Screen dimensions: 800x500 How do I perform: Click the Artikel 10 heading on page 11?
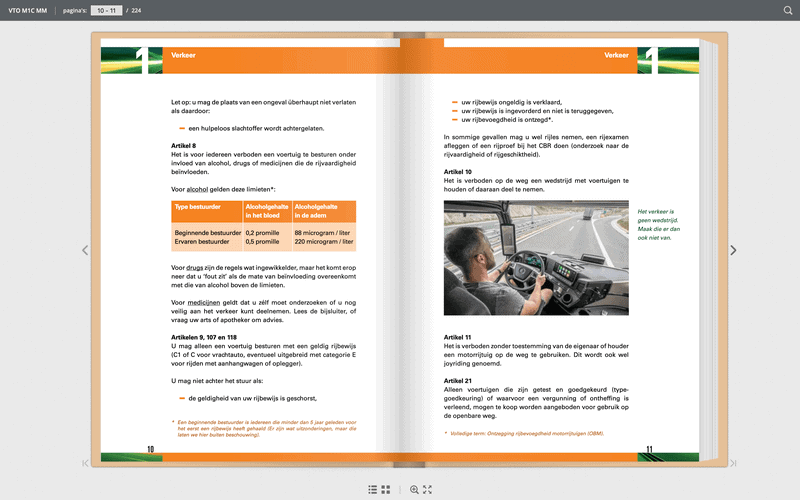pyautogui.click(x=458, y=172)
